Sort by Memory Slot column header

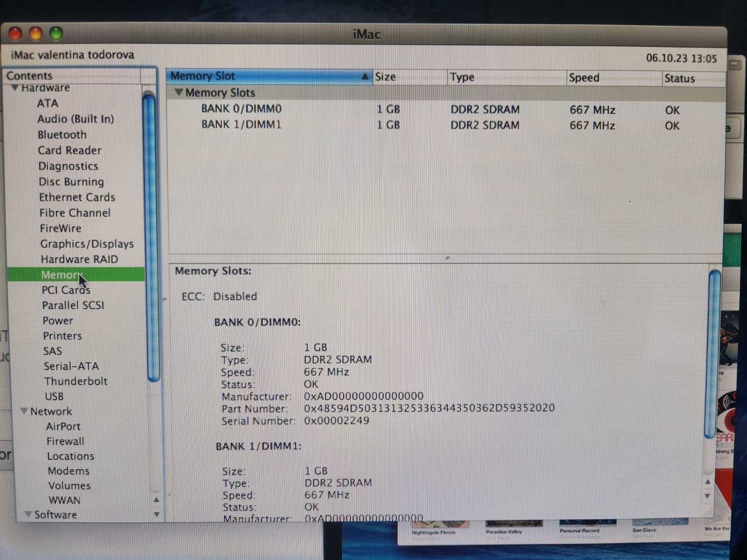pyautogui.click(x=269, y=76)
